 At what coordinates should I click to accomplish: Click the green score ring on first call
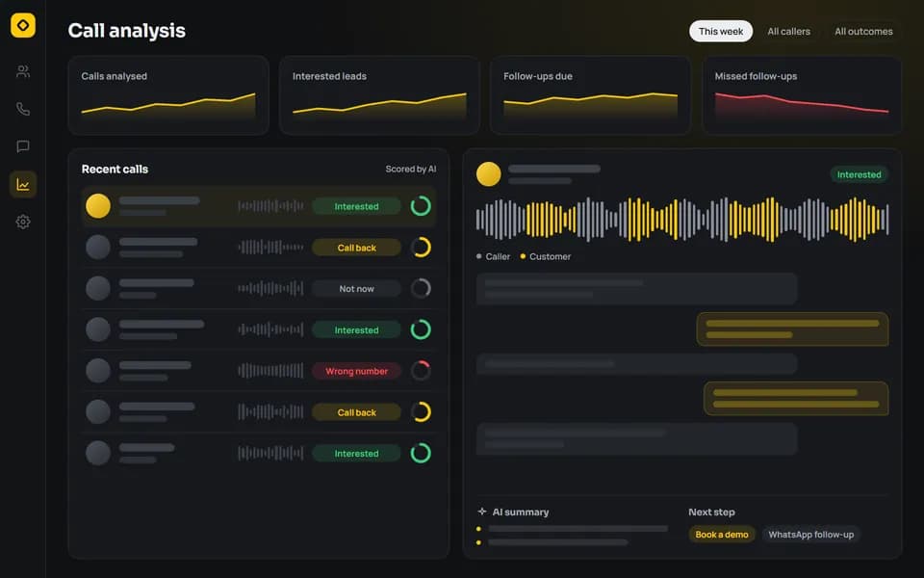[421, 206]
